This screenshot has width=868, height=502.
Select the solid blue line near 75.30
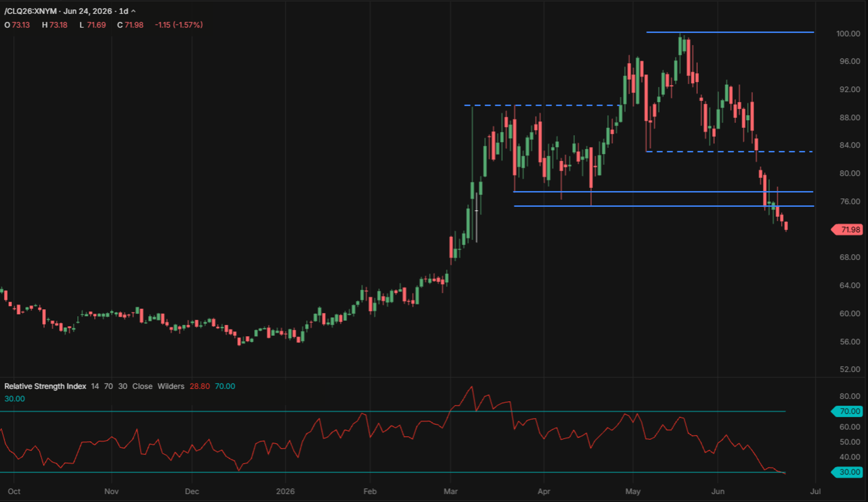coord(664,206)
